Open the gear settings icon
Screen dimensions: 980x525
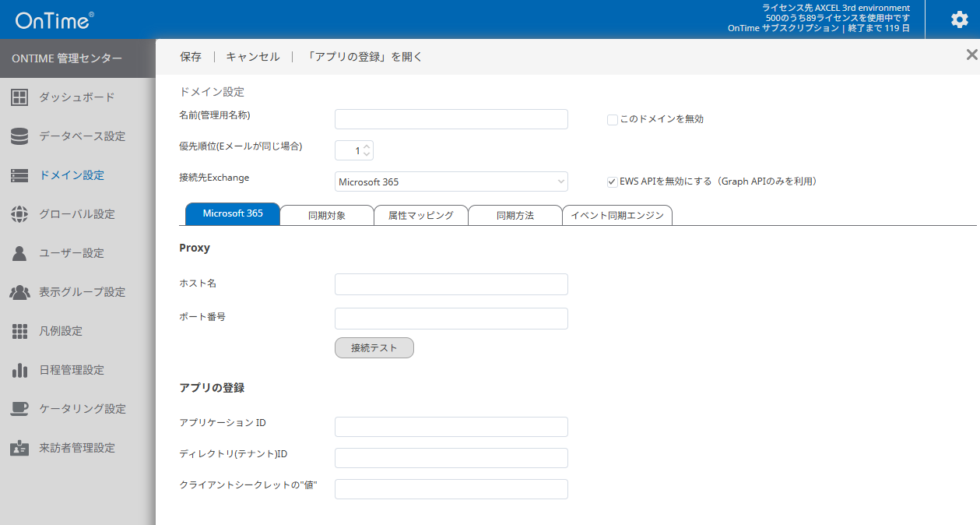pos(960,19)
